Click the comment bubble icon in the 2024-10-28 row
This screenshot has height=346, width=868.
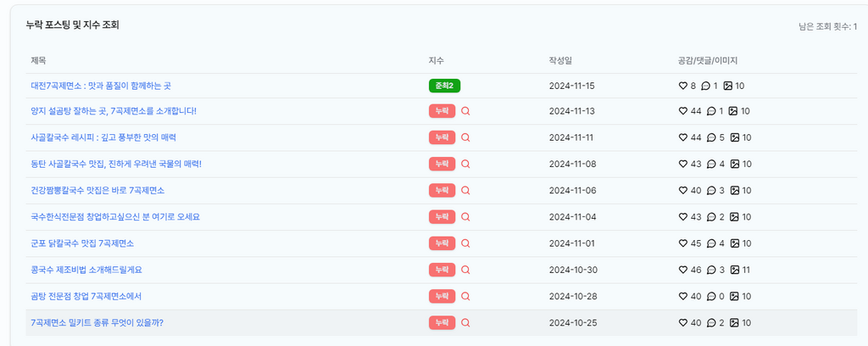click(711, 296)
